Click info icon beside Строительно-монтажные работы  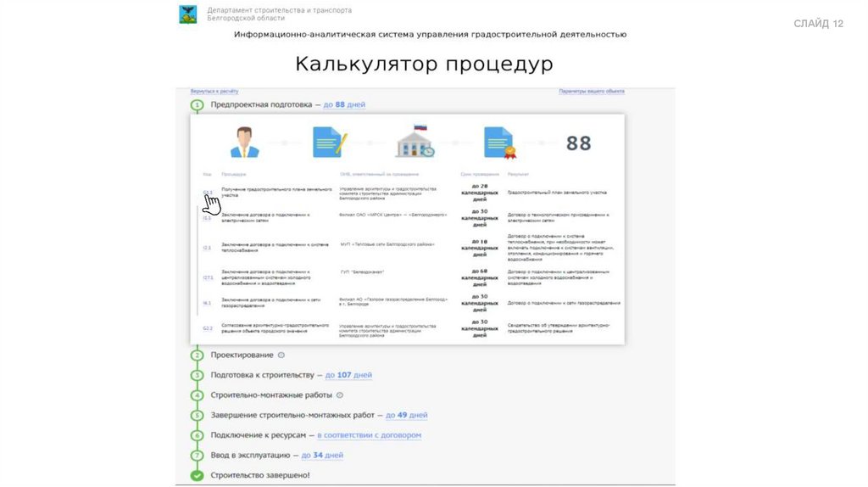340,395
